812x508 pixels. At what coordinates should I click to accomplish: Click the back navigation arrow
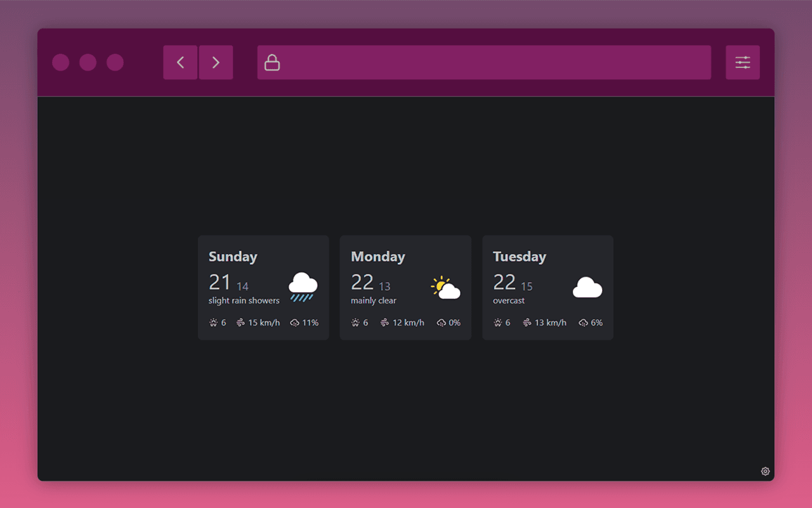[x=180, y=62]
